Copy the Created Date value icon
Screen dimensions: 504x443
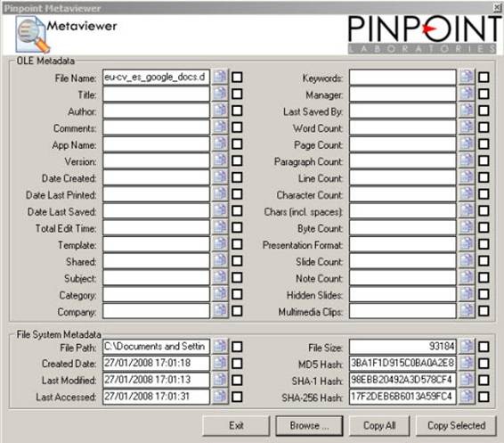pyautogui.click(x=220, y=364)
